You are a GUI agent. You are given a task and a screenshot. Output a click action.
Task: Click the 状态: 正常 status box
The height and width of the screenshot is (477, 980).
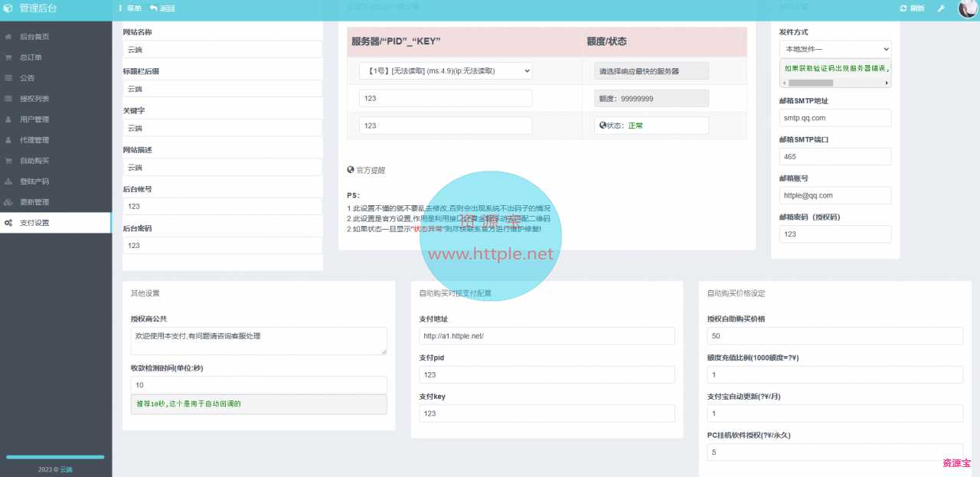coord(652,126)
